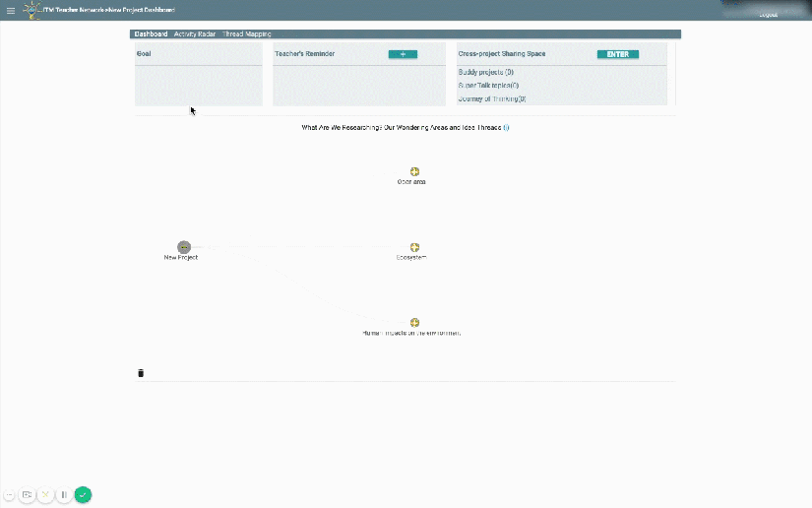The image size is (812, 508).
Task: Finish recording with green checkmark button
Action: (83, 495)
